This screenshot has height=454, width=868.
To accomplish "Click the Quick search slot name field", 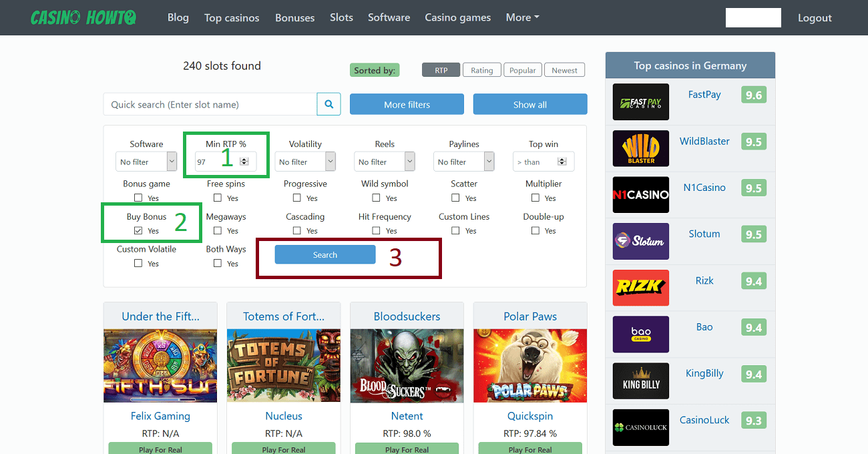I will pyautogui.click(x=210, y=104).
